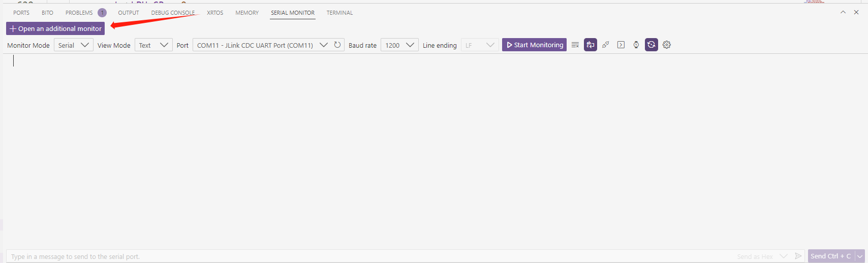Open the Baud rate dropdown
Viewport: 868px width, 263px height.
[x=399, y=45]
